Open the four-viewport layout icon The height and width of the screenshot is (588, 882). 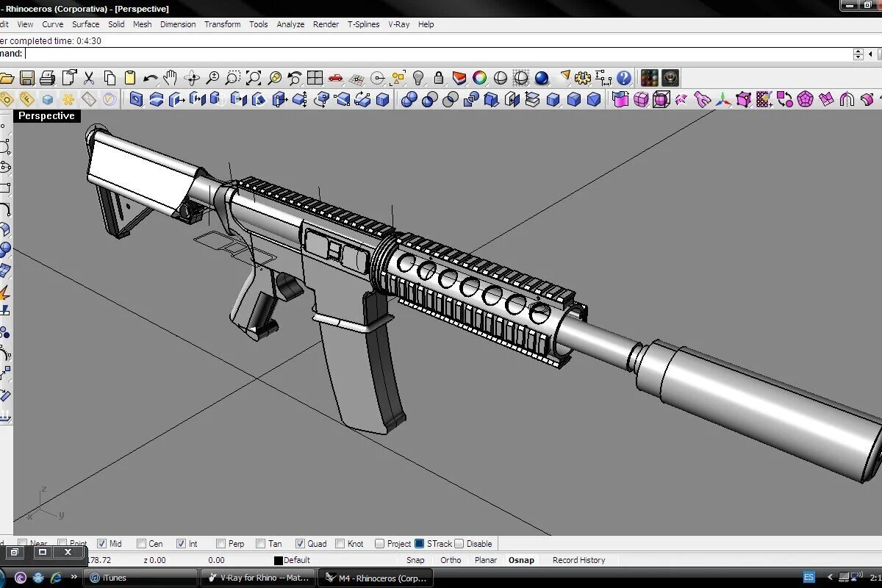(315, 78)
